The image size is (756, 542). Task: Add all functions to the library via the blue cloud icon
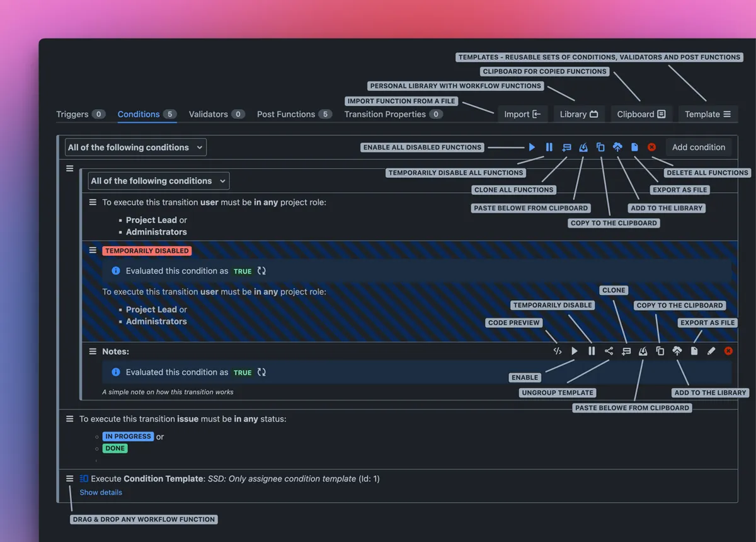(617, 147)
